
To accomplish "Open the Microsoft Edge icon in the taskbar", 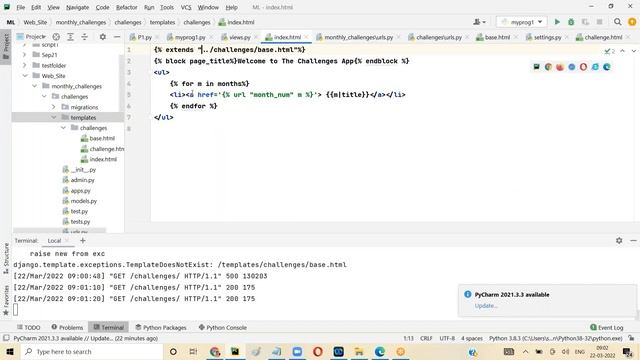I will (x=380, y=351).
